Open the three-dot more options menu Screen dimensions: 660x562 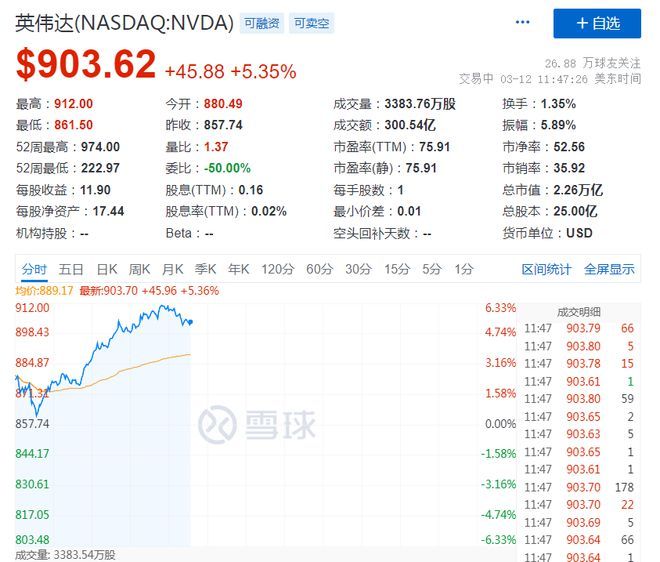[522, 22]
